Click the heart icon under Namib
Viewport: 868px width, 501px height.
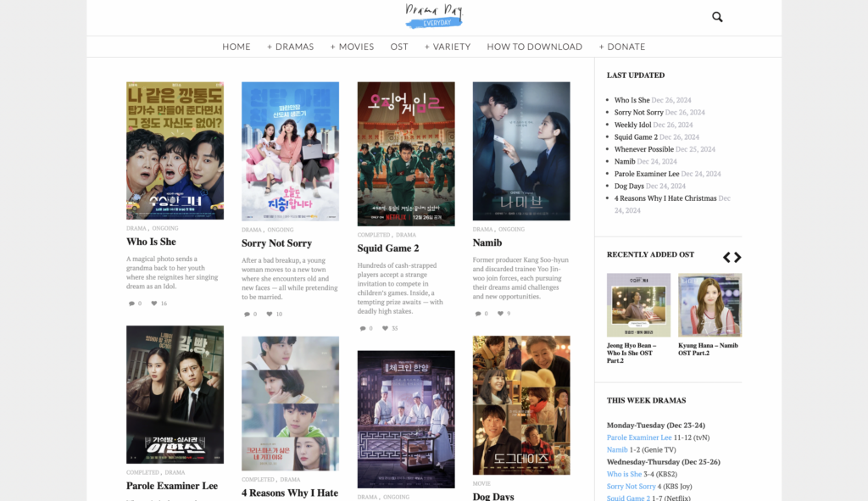[x=500, y=314]
